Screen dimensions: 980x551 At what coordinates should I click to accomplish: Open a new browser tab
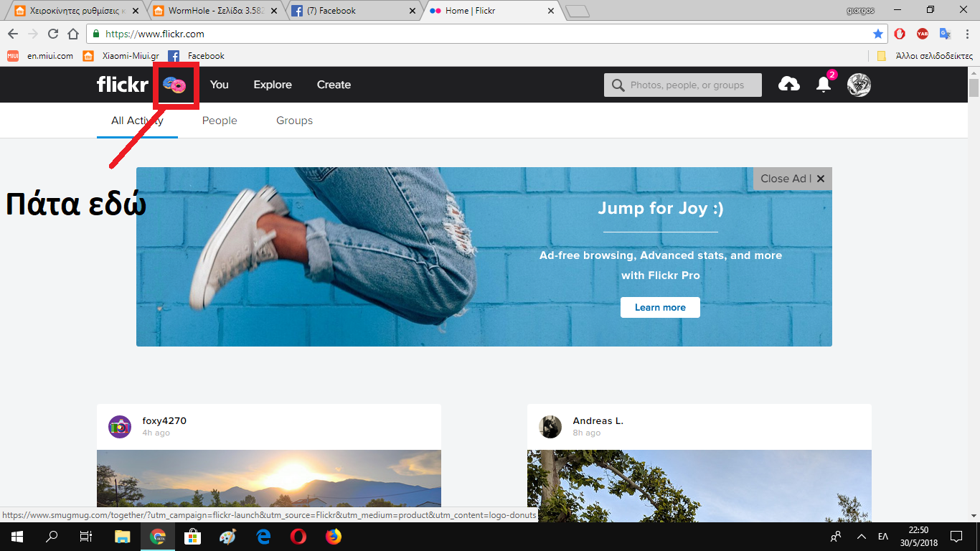click(577, 11)
